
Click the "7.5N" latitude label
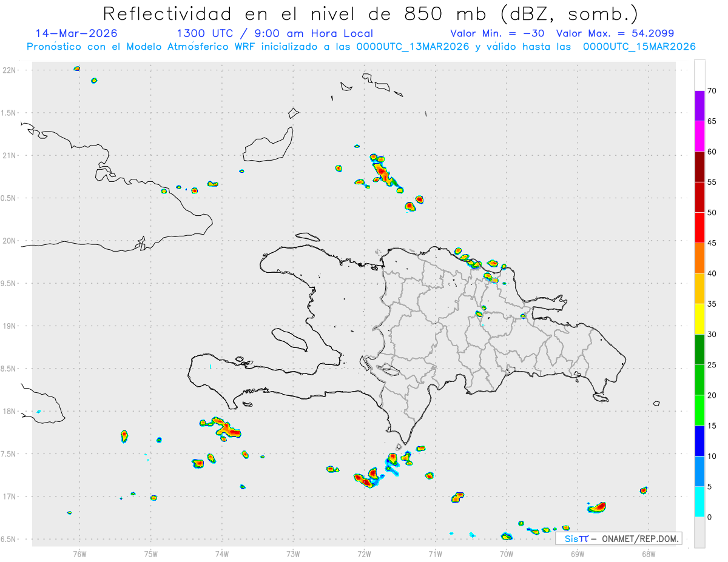tap(9, 454)
